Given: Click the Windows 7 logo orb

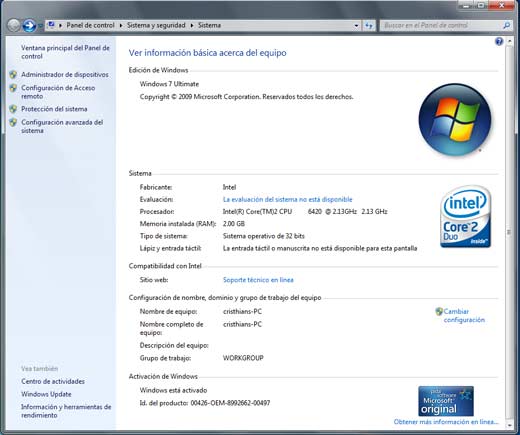Looking at the screenshot, I should pyautogui.click(x=455, y=119).
